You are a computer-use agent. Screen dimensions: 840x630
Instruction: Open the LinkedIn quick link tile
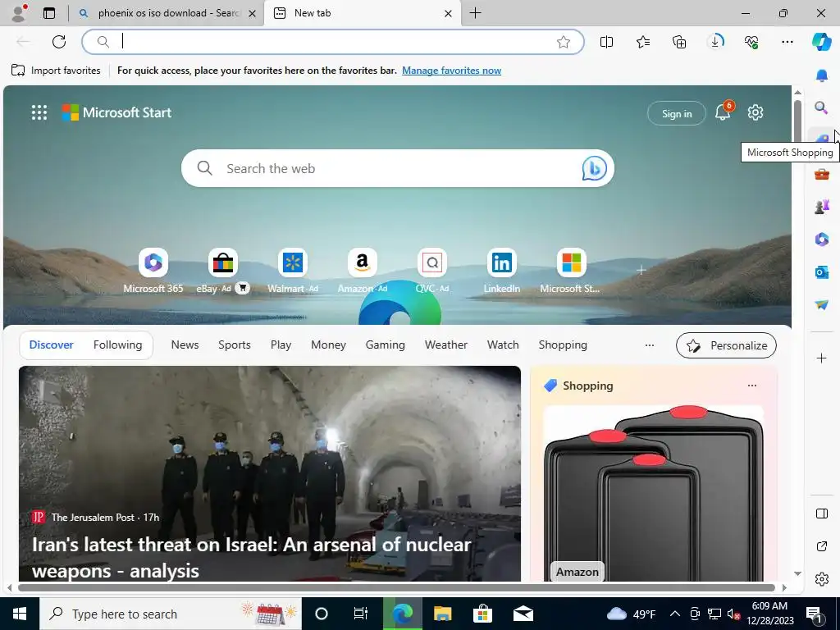pos(501,271)
